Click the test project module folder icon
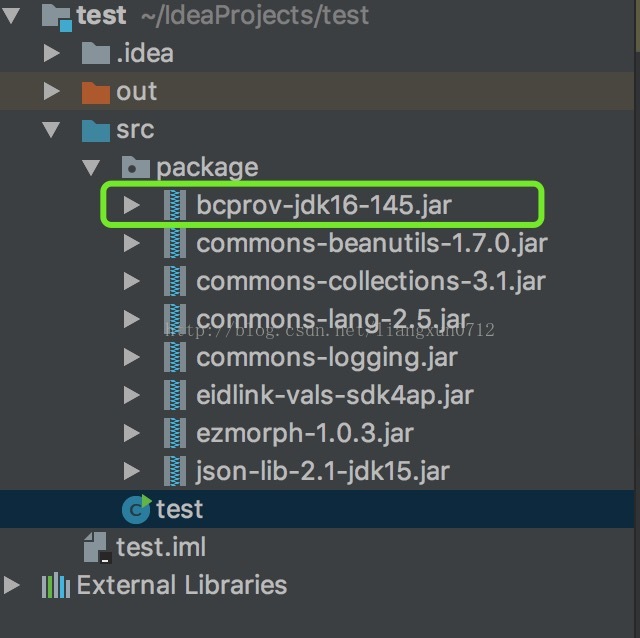Viewport: 640px width, 638px height. click(57, 17)
